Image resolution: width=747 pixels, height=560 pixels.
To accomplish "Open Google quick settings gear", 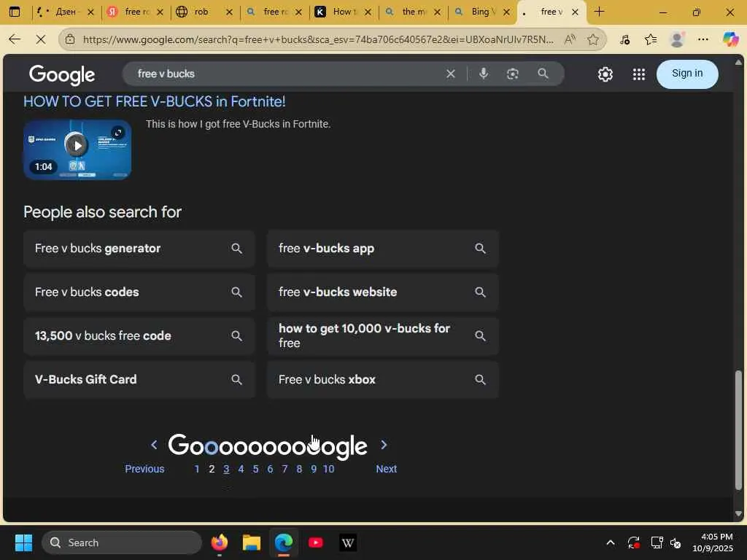I will pos(605,74).
